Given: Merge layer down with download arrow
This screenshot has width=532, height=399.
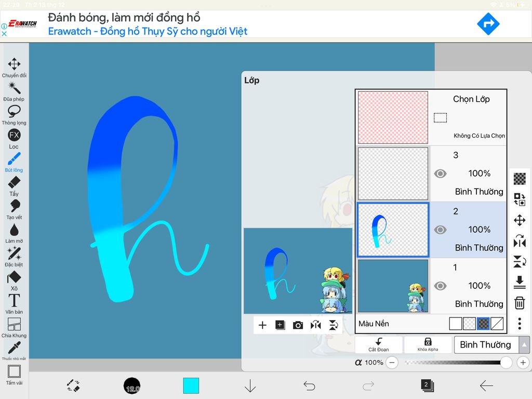Looking at the screenshot, I should 520,282.
